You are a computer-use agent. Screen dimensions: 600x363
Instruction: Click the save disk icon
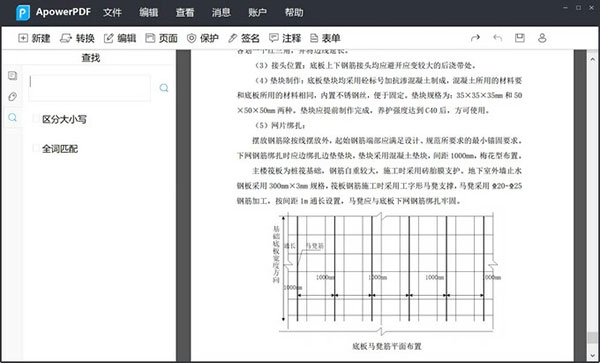tap(520, 38)
